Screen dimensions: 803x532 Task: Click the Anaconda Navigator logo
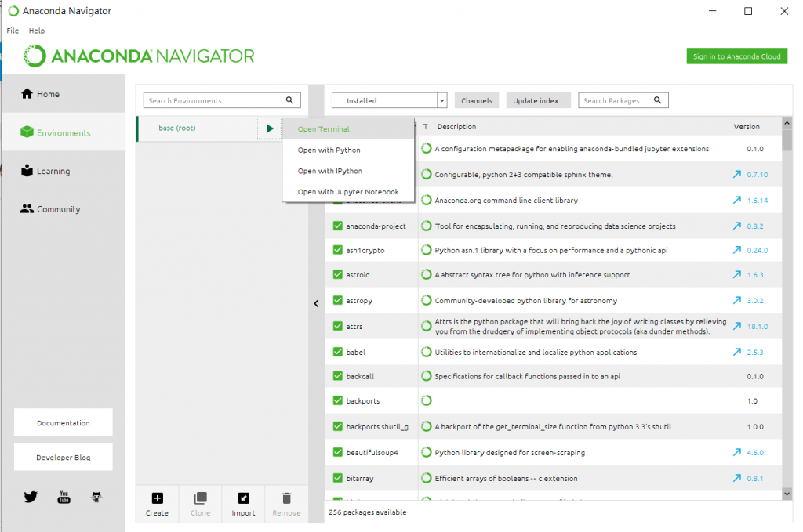139,56
